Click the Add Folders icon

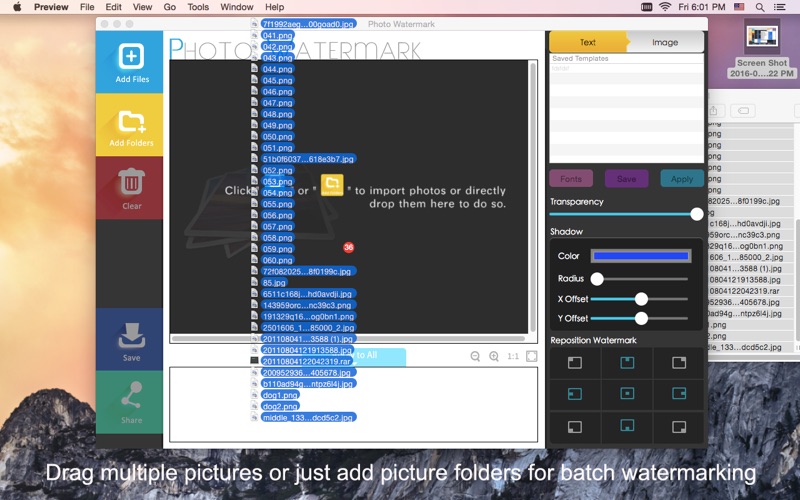[x=132, y=121]
